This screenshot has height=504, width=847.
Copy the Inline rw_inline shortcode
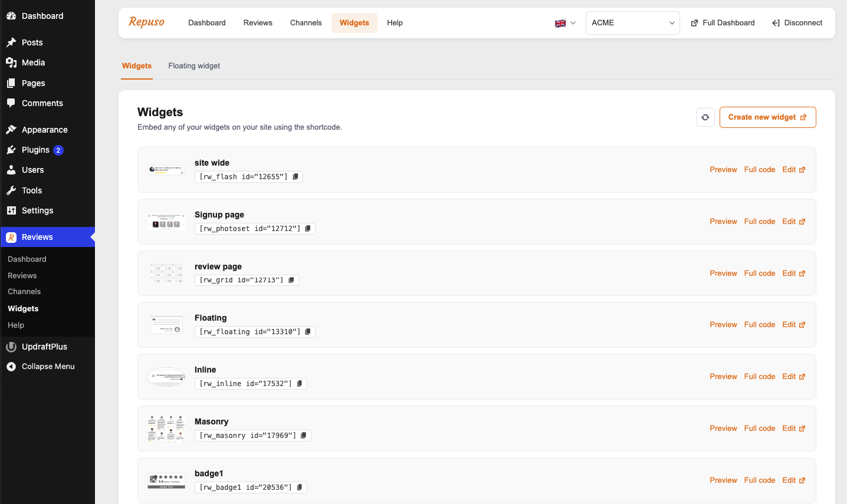[x=300, y=384]
